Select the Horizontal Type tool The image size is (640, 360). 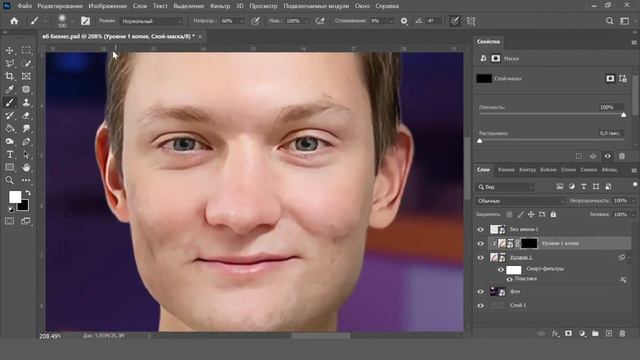pos(9,155)
